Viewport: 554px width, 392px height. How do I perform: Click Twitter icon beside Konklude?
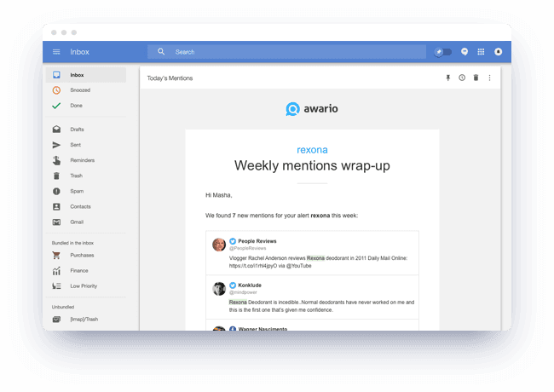(x=233, y=285)
